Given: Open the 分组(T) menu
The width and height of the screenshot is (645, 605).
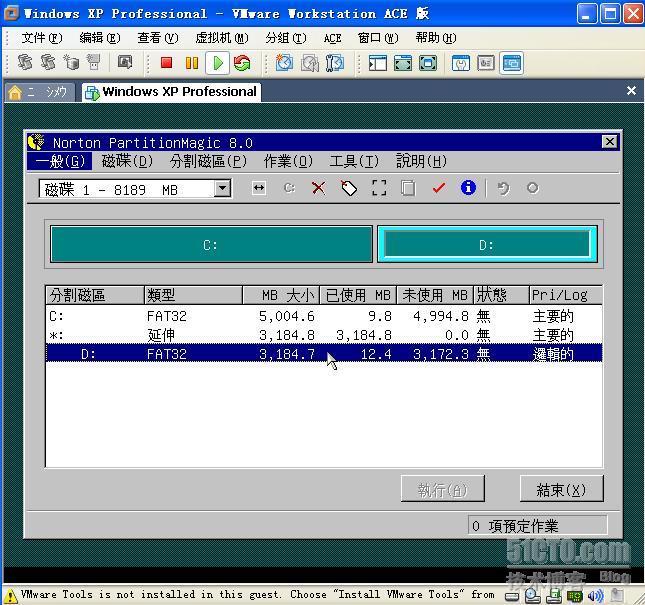Looking at the screenshot, I should click(286, 38).
